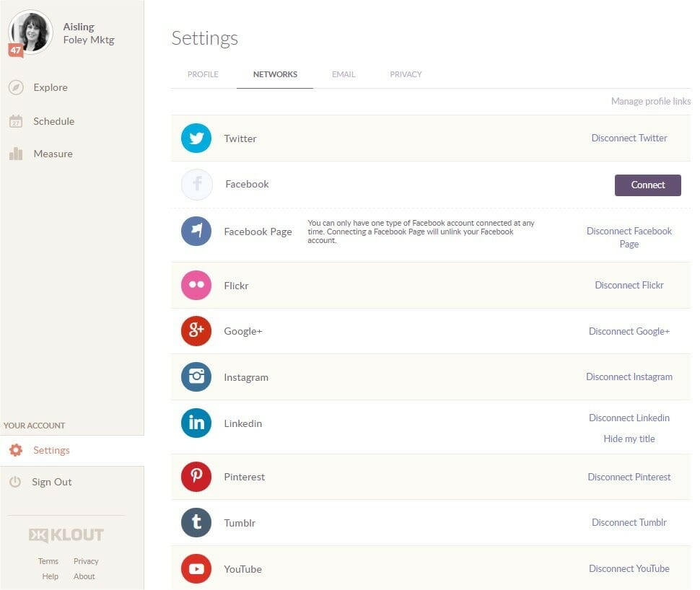Choose Sign Out in the sidebar
This screenshot has width=700, height=590.
(52, 482)
